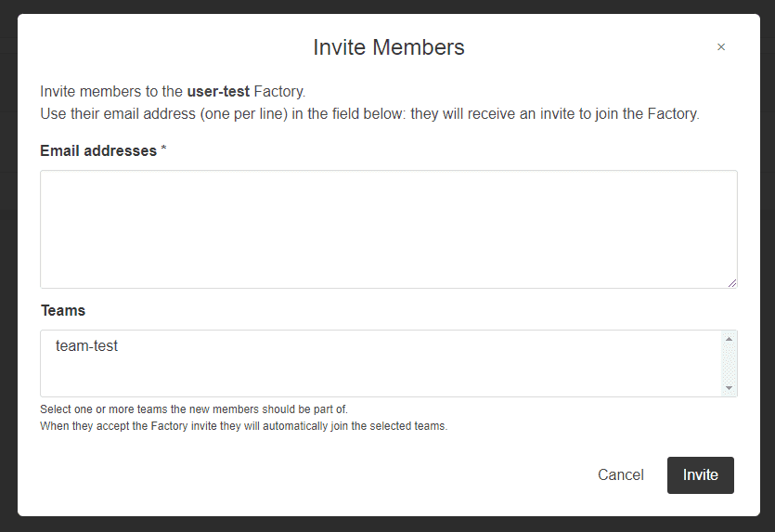Focus the Email addresses text area
This screenshot has width=775, height=532.
click(388, 228)
